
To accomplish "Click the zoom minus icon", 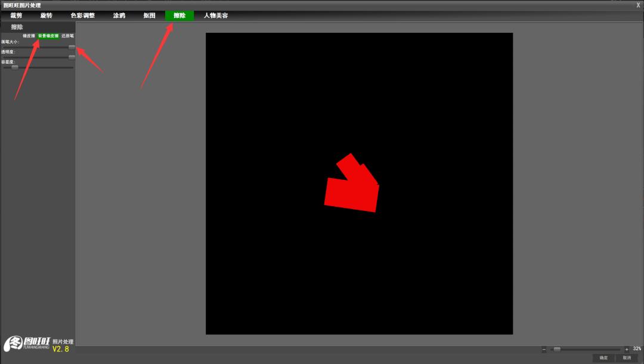I will point(544,350).
